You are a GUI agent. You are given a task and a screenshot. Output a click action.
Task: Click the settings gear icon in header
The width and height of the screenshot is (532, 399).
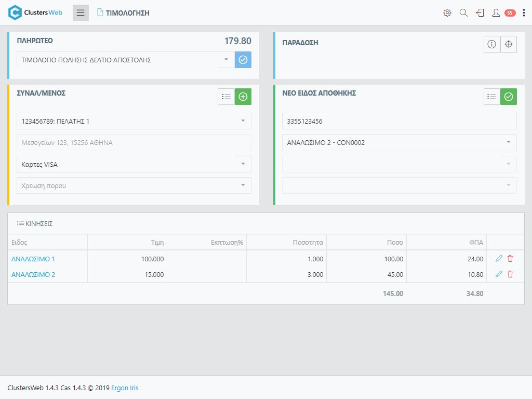447,13
